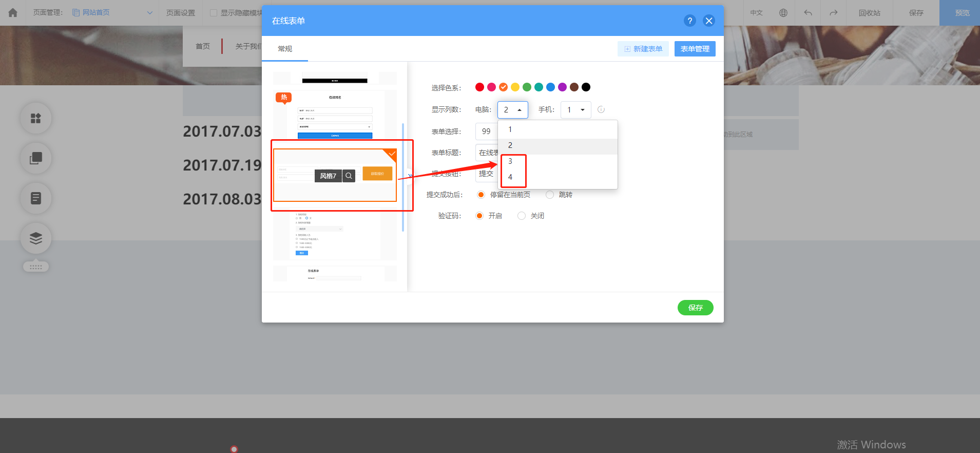Click the info icon beside 手机 columns
Screen dimensions: 980x453
[x=601, y=109]
